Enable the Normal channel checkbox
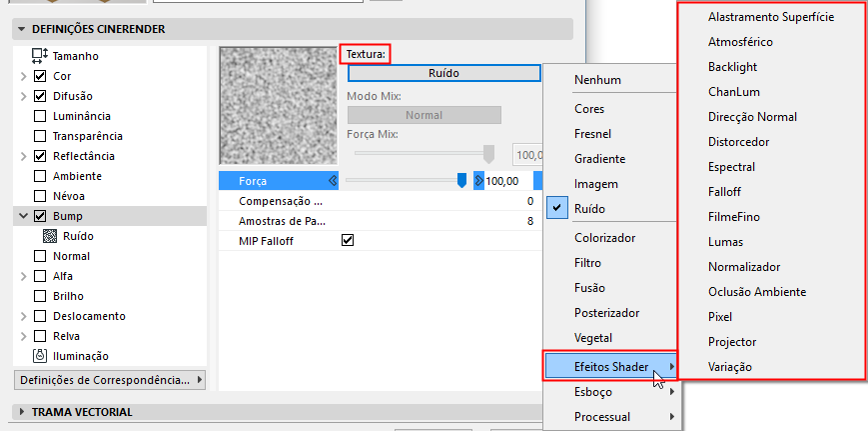868x431 pixels. coord(40,256)
